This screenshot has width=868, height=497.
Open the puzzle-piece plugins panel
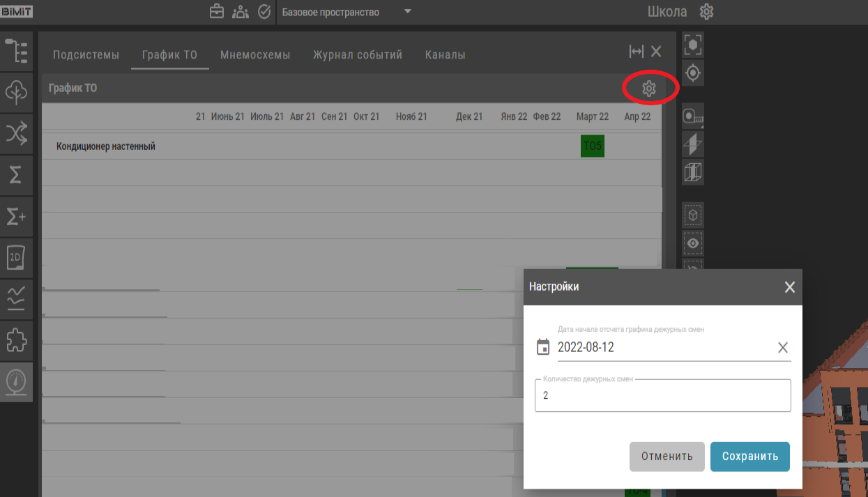click(x=16, y=340)
